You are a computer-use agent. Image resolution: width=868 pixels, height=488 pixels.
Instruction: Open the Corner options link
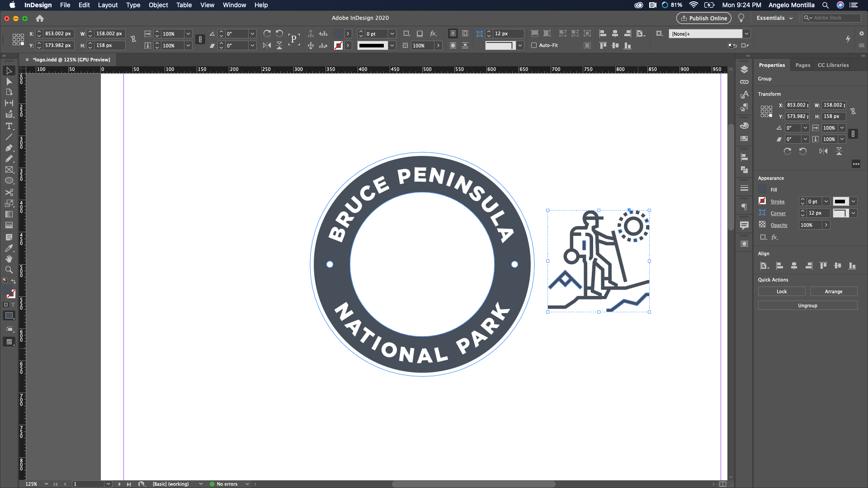click(x=778, y=213)
